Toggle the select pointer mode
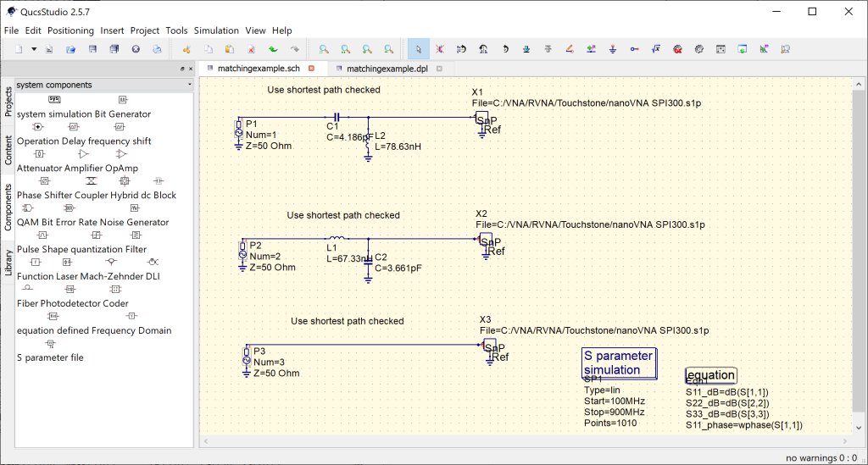868x465 pixels. pyautogui.click(x=419, y=49)
